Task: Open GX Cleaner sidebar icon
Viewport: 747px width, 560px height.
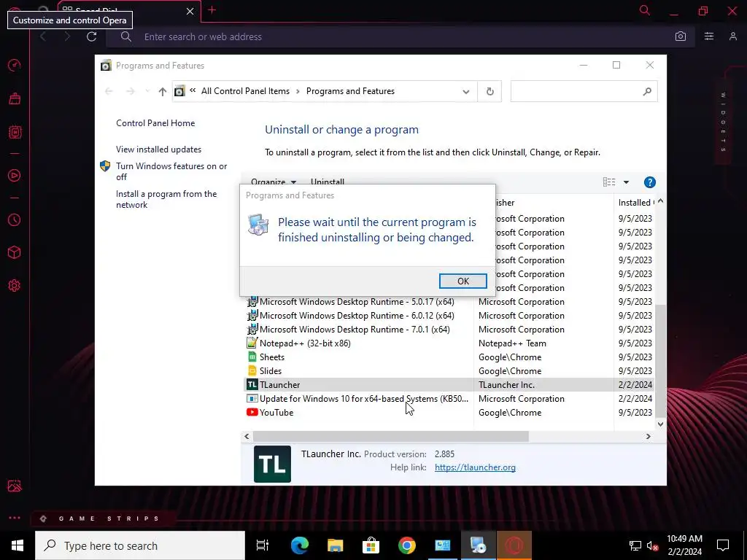Action: click(x=15, y=98)
